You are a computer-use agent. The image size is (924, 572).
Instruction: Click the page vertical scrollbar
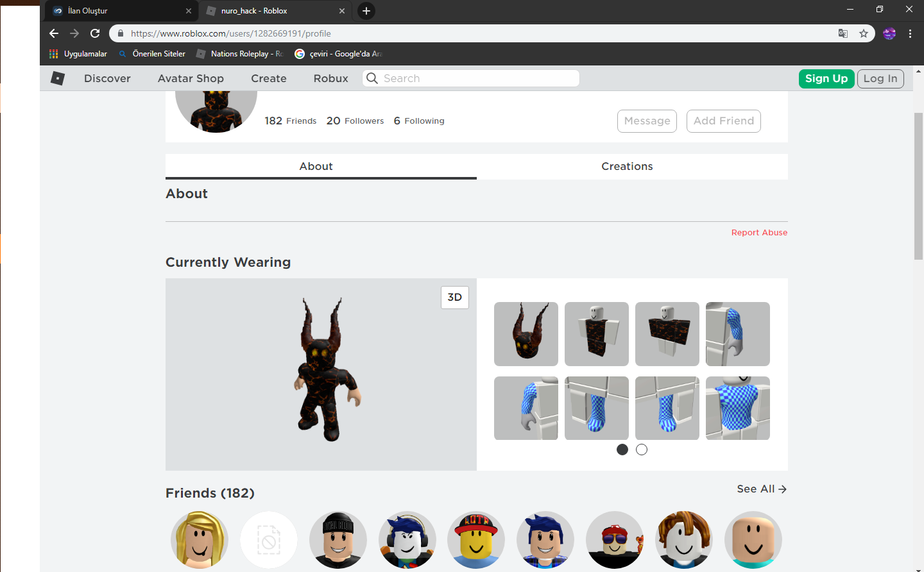919,186
